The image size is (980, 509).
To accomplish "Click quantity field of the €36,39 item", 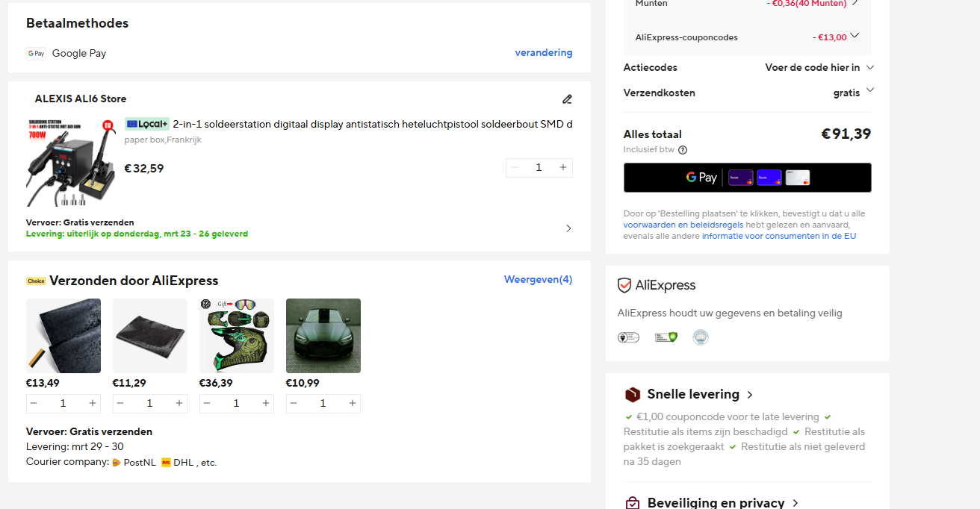I will tap(237, 403).
